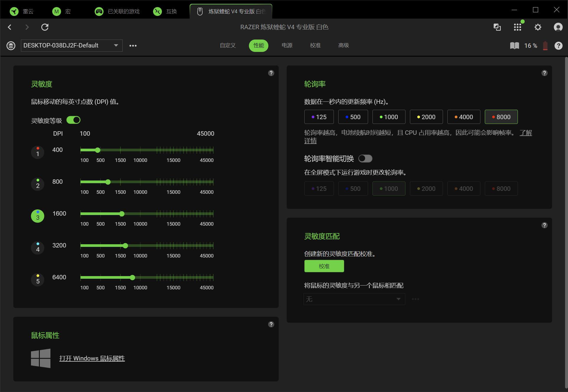This screenshot has height=392, width=568.
Task: Open the user account avatar icon
Action: (558, 27)
